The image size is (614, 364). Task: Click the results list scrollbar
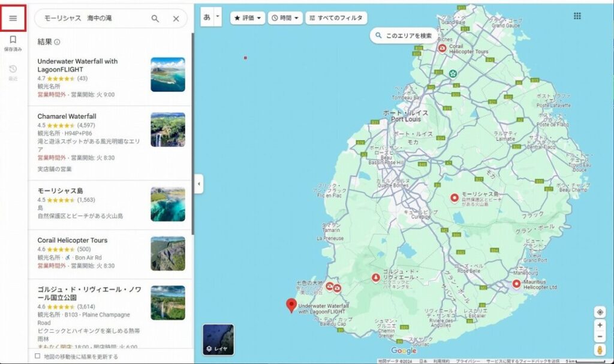pyautogui.click(x=192, y=134)
